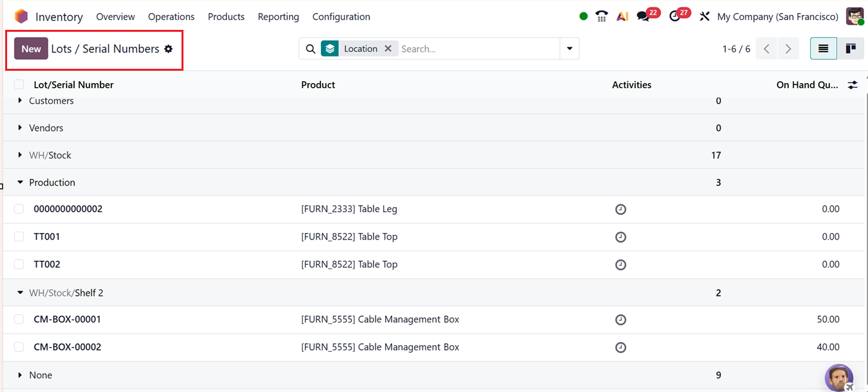This screenshot has height=392, width=868.
Task: Collapse the Production group
Action: [20, 182]
